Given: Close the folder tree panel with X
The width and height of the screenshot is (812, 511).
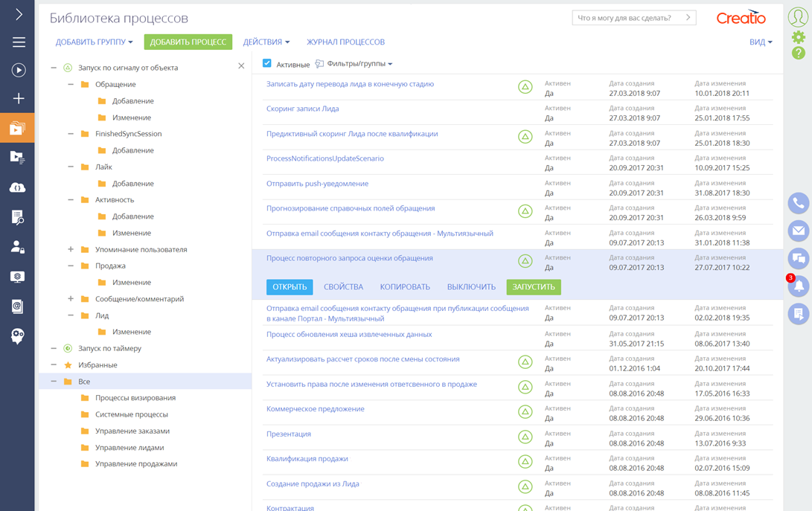Looking at the screenshot, I should (x=241, y=67).
